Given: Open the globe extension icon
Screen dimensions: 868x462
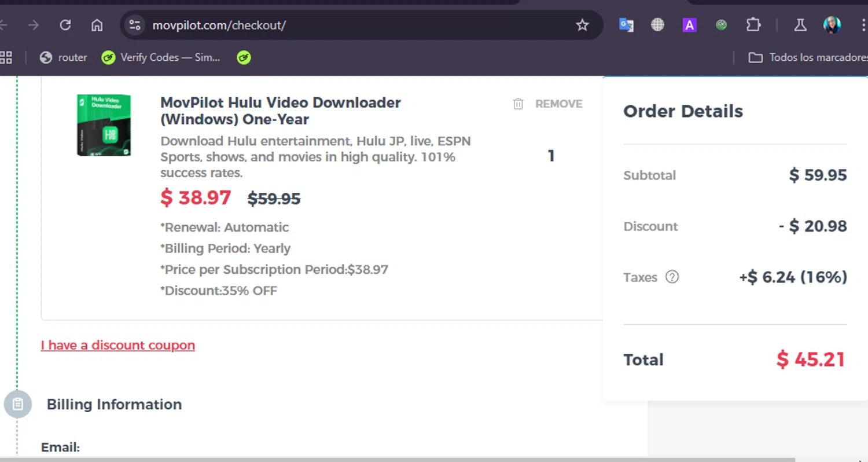Looking at the screenshot, I should tap(657, 25).
